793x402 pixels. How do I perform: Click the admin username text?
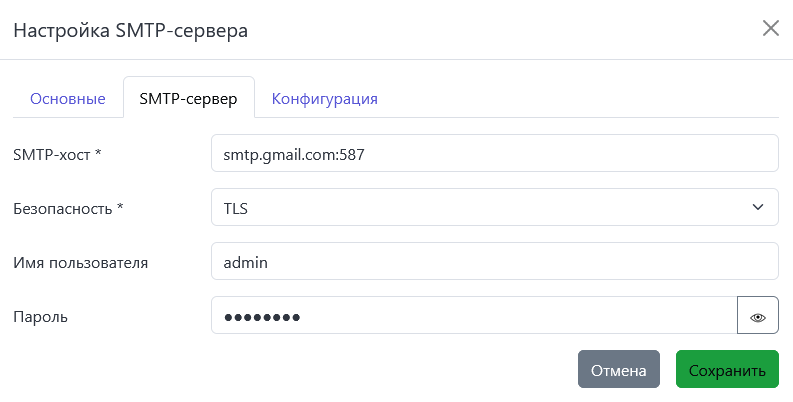coord(246,262)
